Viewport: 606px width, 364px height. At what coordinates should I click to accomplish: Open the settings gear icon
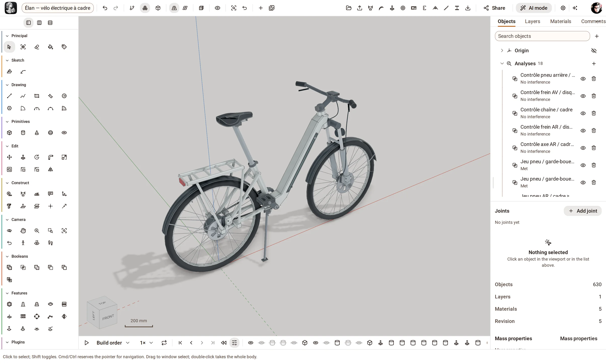pos(563,8)
